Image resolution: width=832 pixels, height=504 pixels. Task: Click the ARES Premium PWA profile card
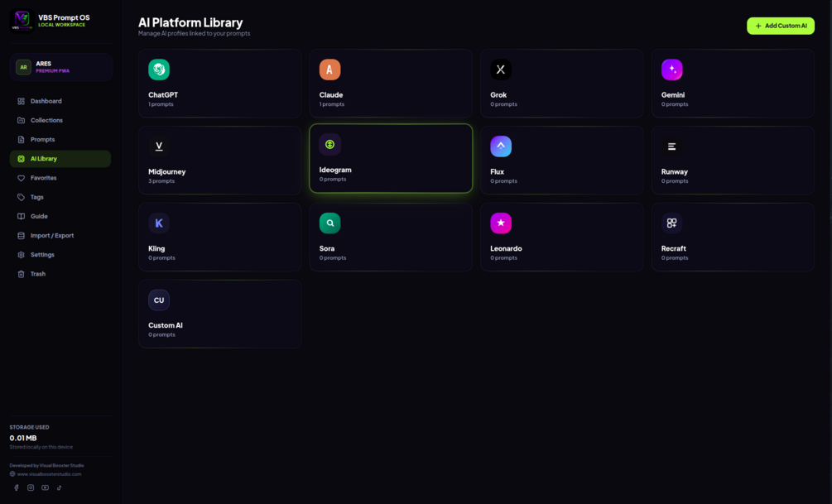click(61, 67)
